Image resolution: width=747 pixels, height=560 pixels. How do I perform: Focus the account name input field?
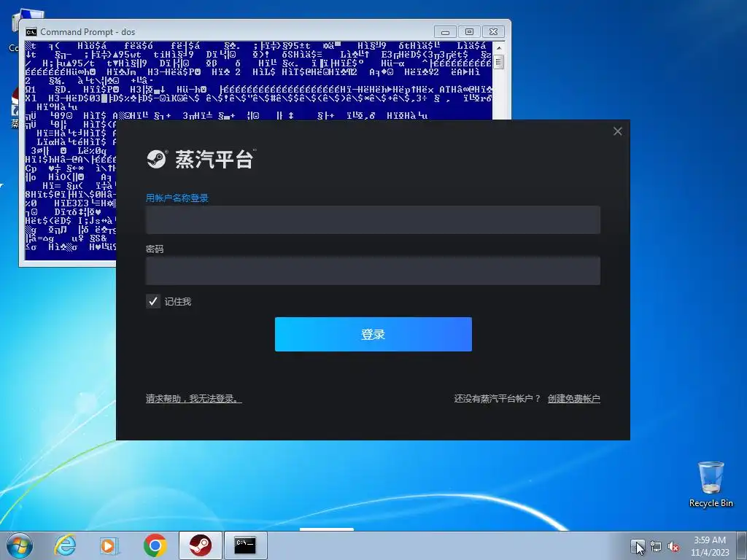tap(373, 220)
